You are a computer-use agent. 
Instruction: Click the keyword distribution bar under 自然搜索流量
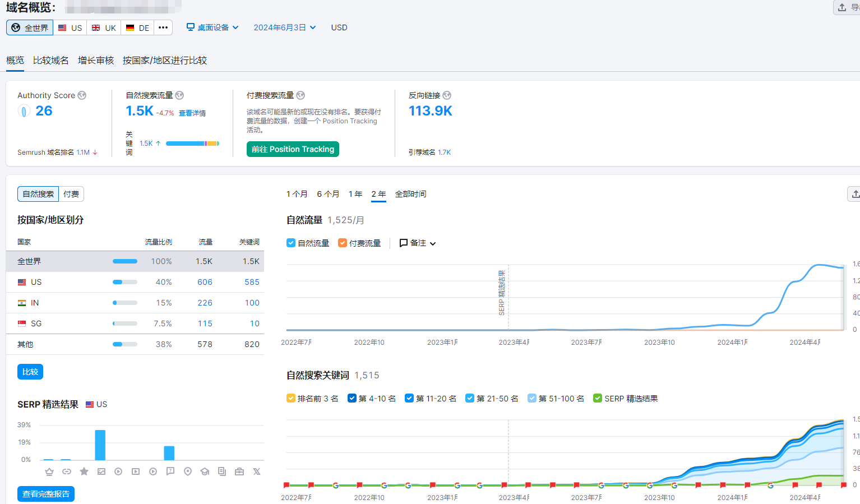(x=192, y=144)
